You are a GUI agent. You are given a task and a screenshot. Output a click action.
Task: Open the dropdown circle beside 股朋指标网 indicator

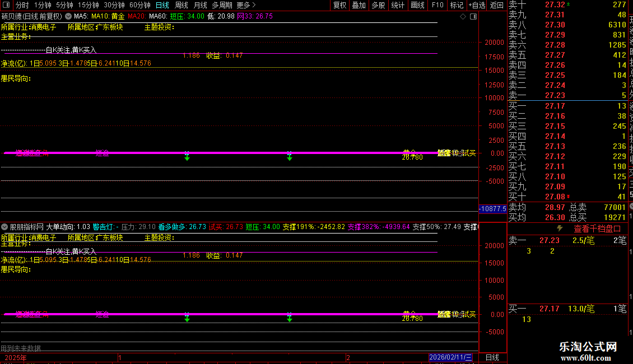4,227
